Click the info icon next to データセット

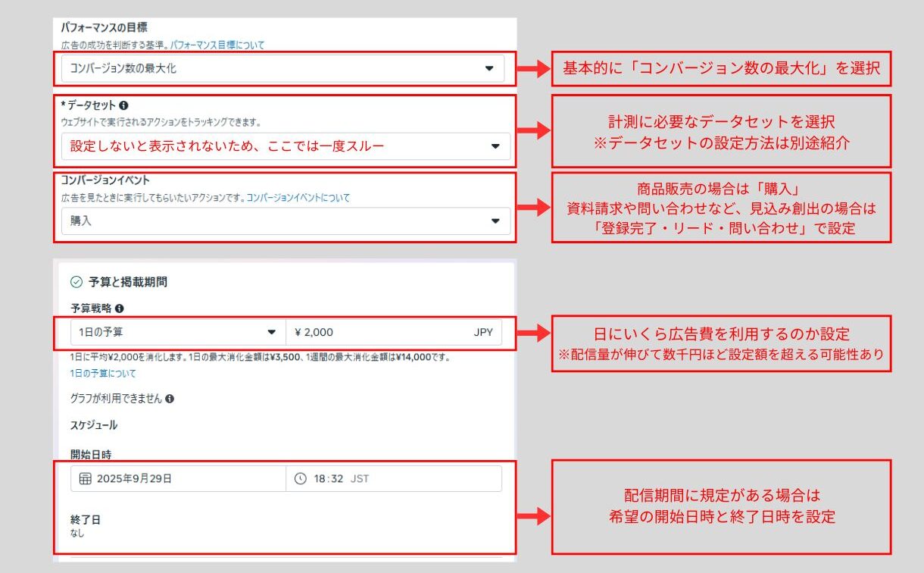point(123,106)
